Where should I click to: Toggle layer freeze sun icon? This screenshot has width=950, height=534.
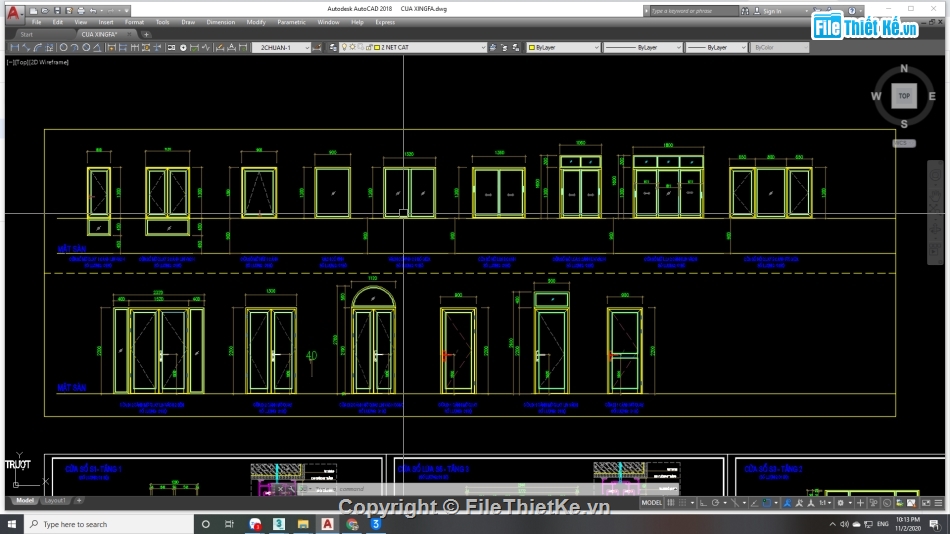pos(352,47)
